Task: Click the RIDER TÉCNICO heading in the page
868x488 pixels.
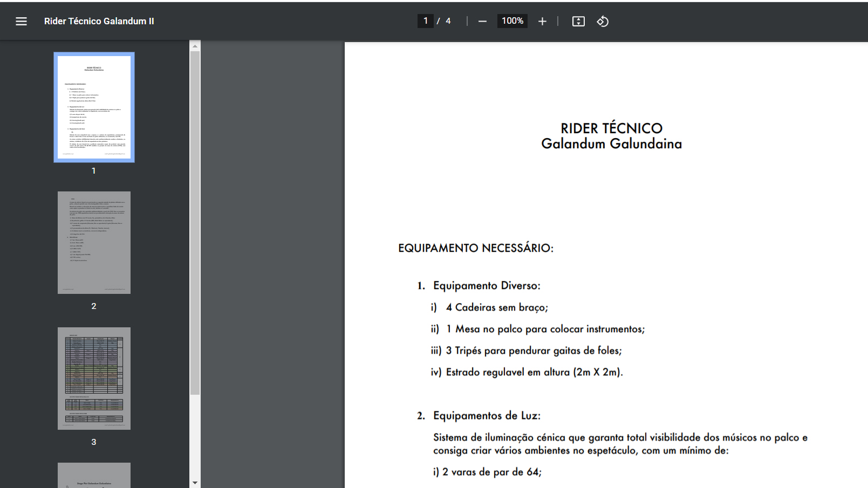Action: click(x=611, y=128)
